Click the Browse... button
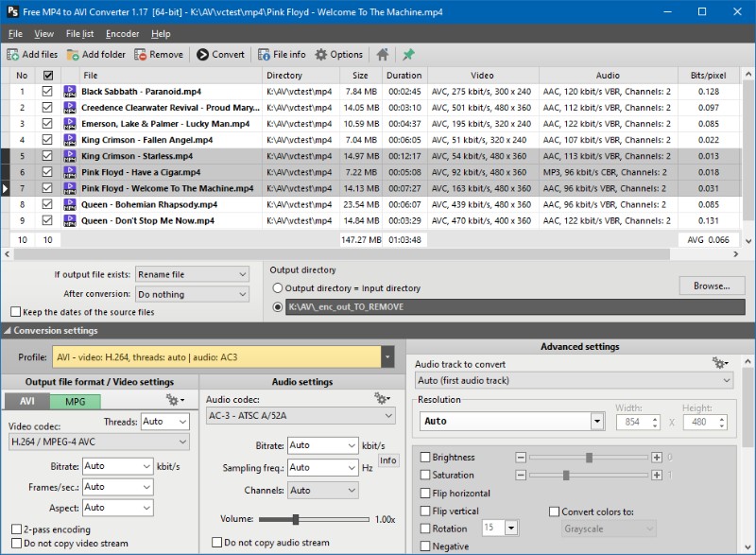Image resolution: width=756 pixels, height=555 pixels. 712,286
